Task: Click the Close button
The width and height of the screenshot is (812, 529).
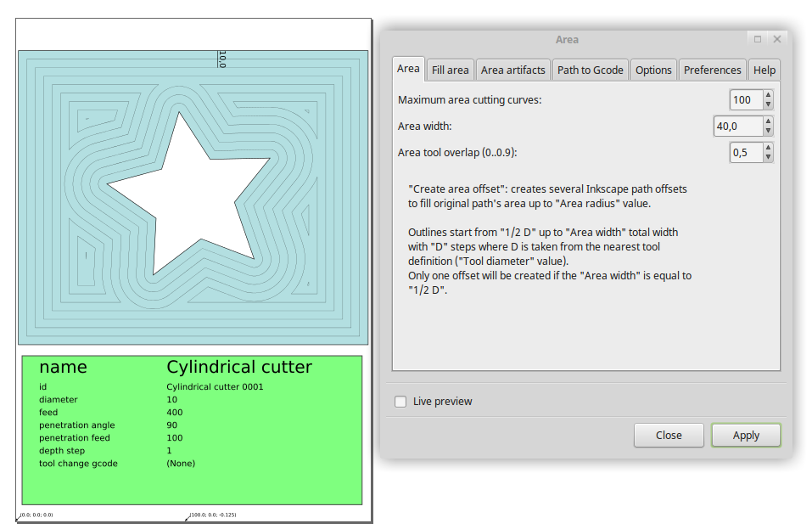Action: click(669, 436)
